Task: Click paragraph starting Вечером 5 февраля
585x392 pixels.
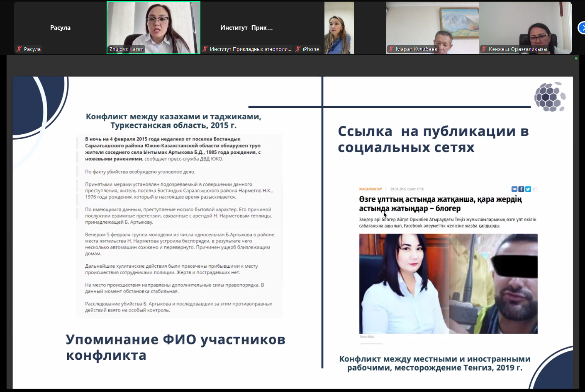Action: (x=180, y=244)
